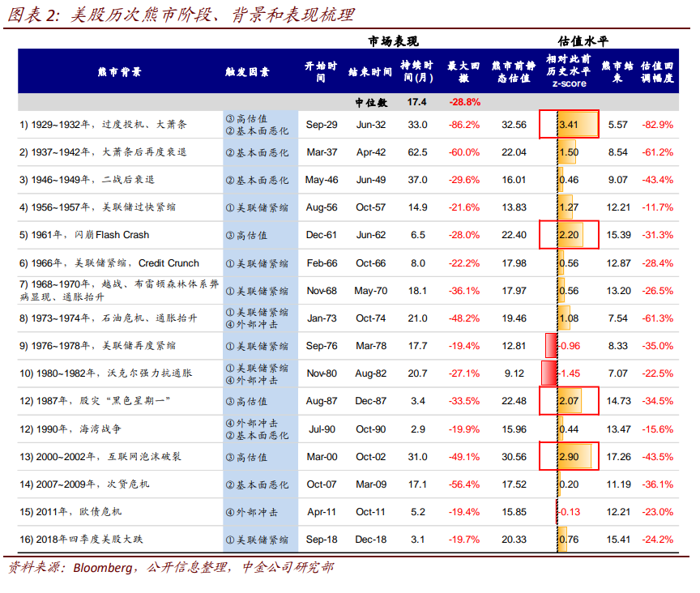Click the '中位数' label
This screenshot has height=593, width=700.
coord(371,103)
